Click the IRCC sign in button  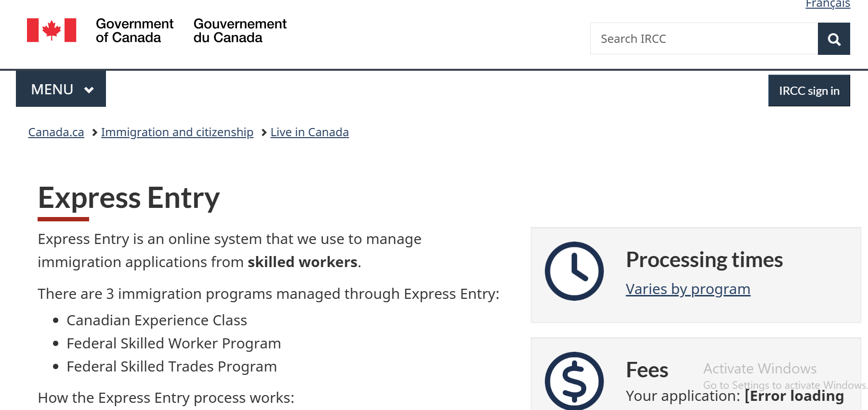809,90
